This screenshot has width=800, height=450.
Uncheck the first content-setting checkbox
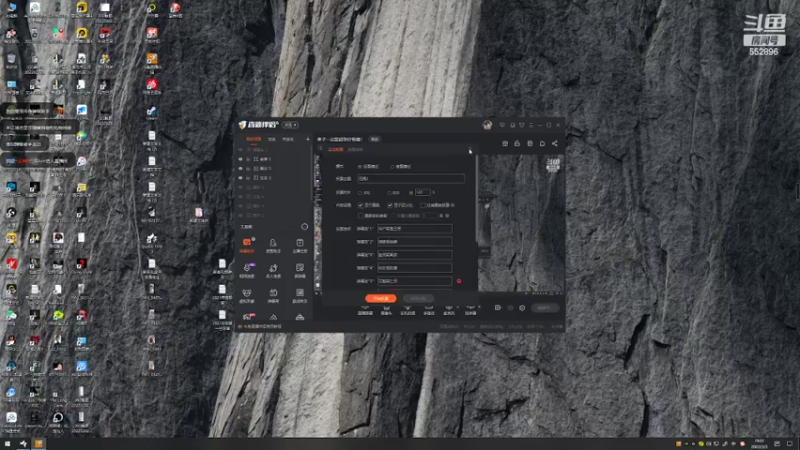click(361, 205)
